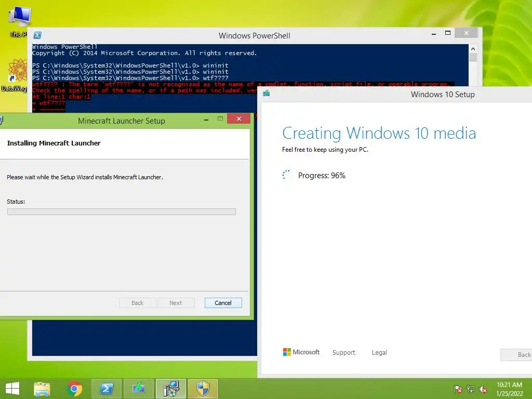
Task: Open the network tray icon
Action: click(x=471, y=389)
